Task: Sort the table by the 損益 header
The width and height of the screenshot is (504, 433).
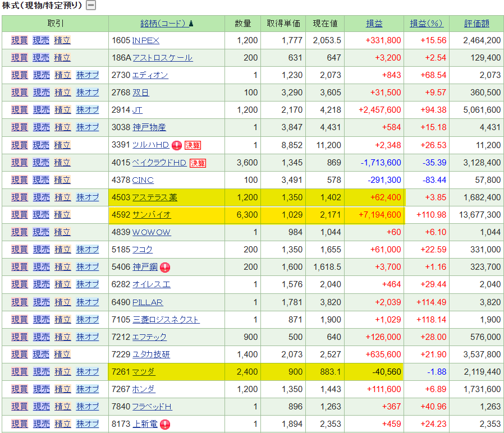Action: (x=374, y=24)
